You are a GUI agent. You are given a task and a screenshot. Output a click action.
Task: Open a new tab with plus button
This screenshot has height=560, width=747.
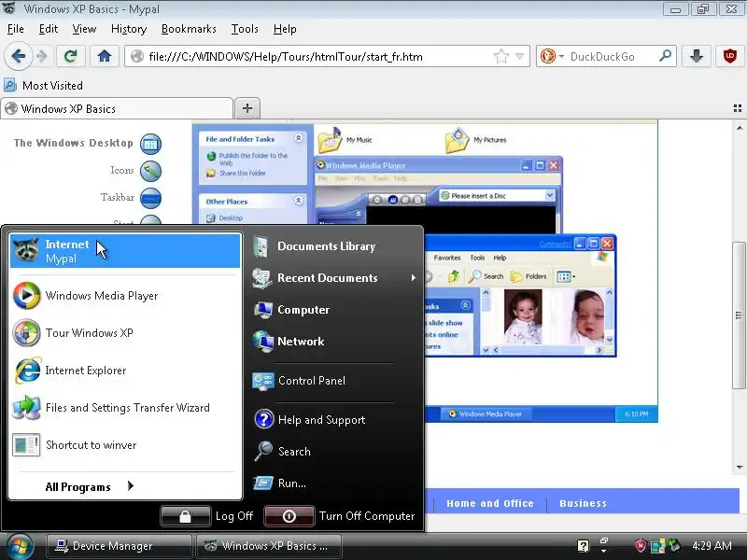[247, 108]
